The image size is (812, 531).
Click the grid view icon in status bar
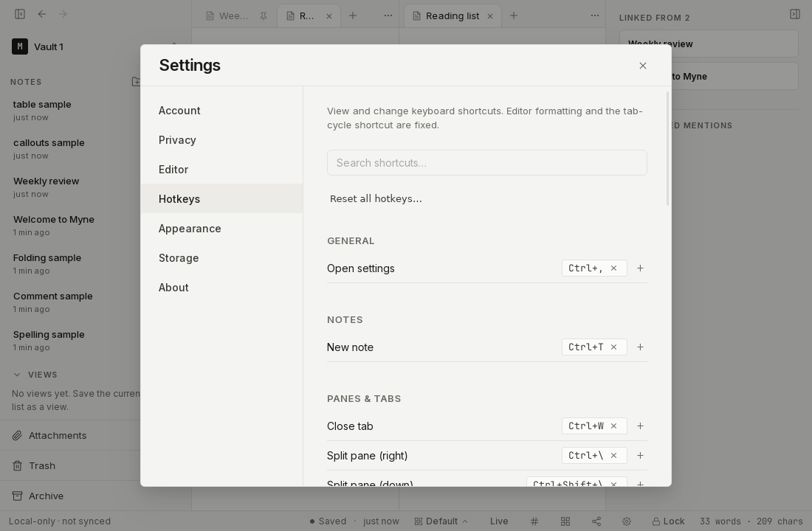[565, 521]
